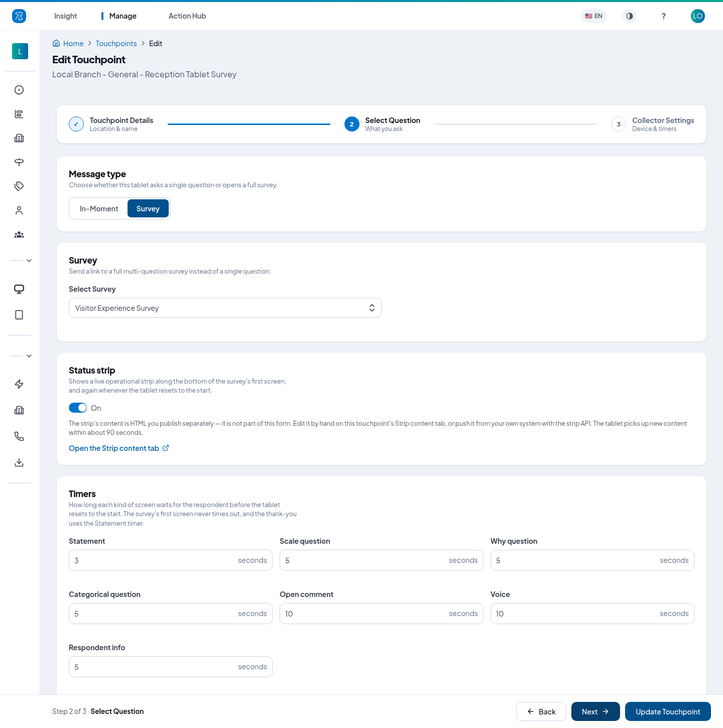Image resolution: width=723 pixels, height=728 pixels.
Task: Click the Open comment timer field
Action: pyautogui.click(x=382, y=614)
